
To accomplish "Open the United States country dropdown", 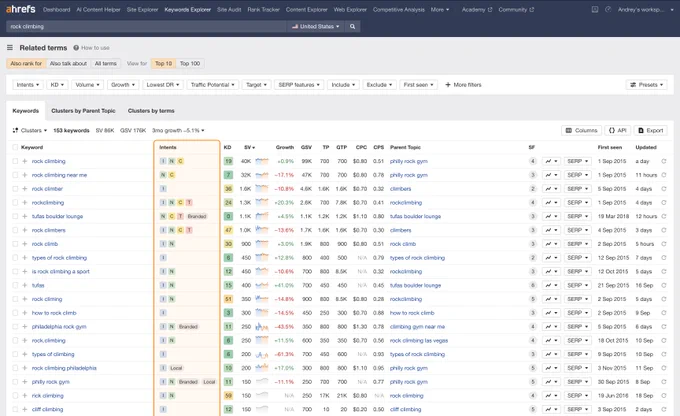I will coord(316,26).
